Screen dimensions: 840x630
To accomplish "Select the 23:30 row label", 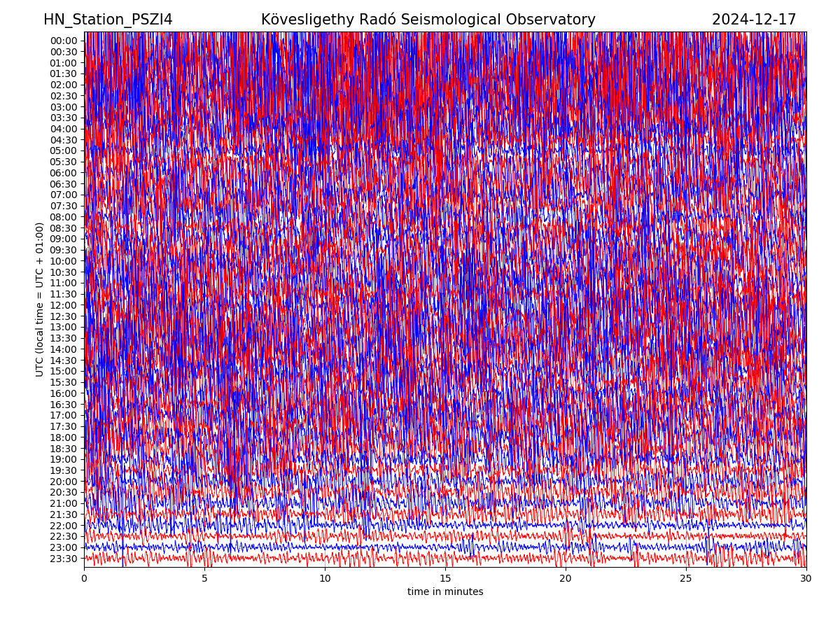I will coord(64,559).
